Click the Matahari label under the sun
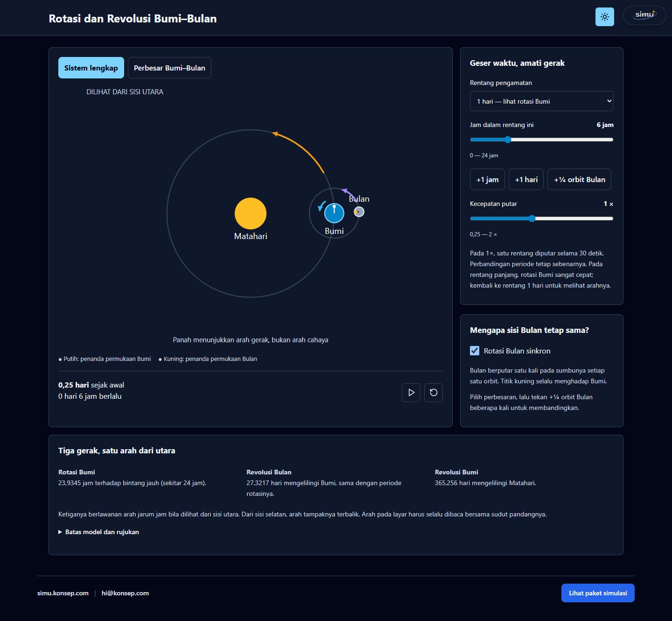The width and height of the screenshot is (672, 621). pyautogui.click(x=251, y=236)
